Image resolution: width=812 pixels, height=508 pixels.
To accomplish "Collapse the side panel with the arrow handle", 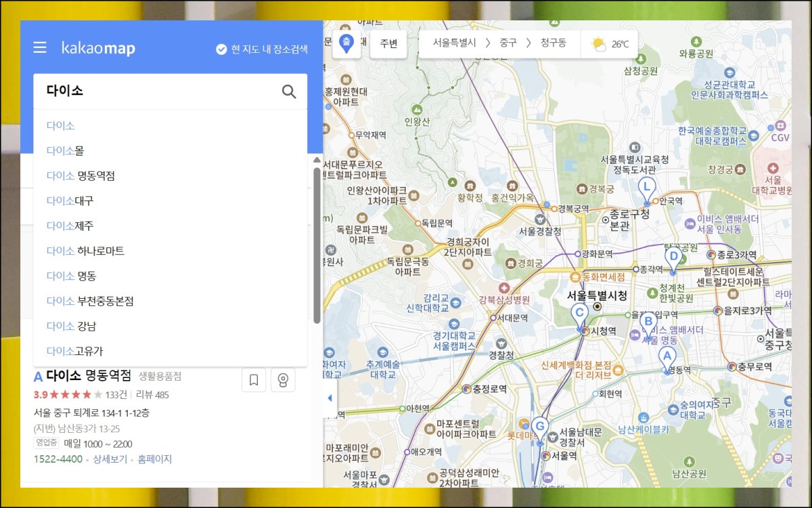I will tap(330, 398).
